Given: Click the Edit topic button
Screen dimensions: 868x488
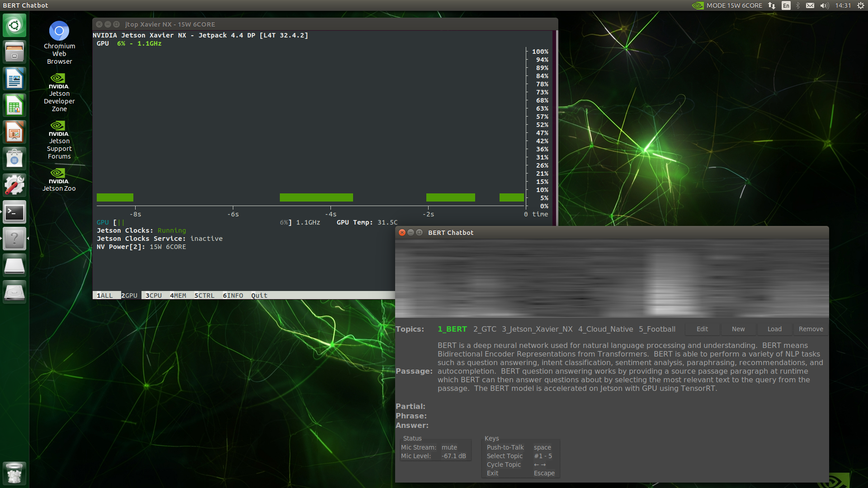Looking at the screenshot, I should tap(702, 329).
